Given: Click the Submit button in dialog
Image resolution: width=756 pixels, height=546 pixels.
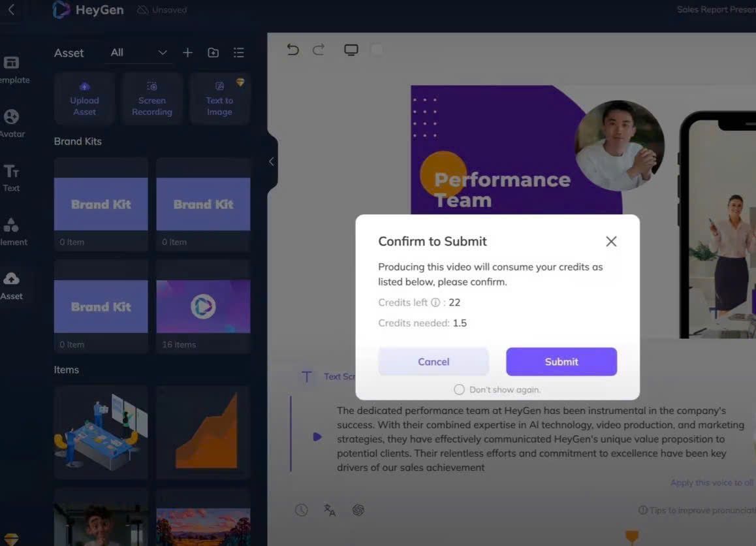Looking at the screenshot, I should coord(561,362).
